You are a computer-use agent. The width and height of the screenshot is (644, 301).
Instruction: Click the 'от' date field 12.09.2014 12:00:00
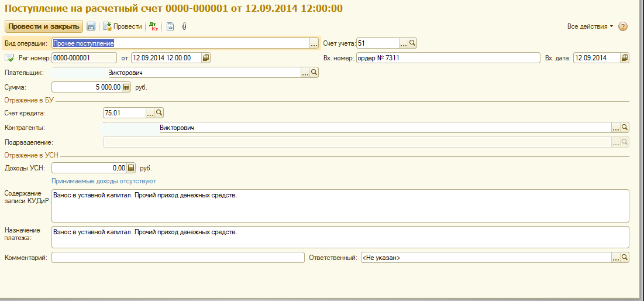(166, 58)
